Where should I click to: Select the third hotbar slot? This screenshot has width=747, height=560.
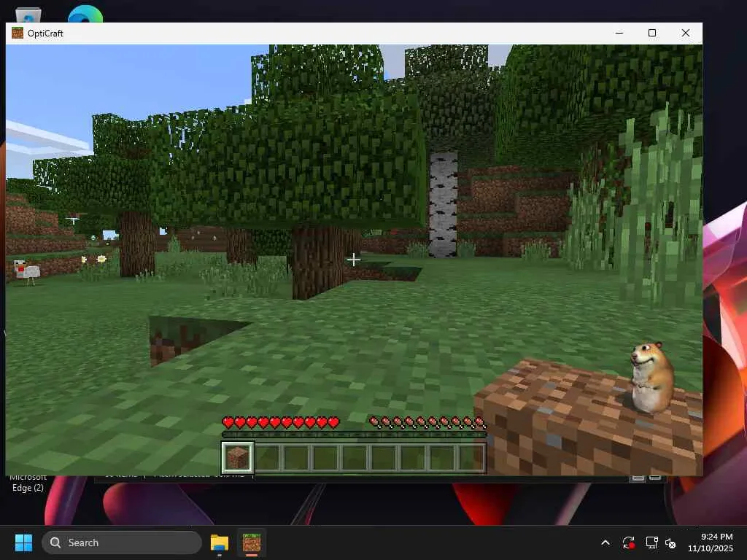pos(297,458)
